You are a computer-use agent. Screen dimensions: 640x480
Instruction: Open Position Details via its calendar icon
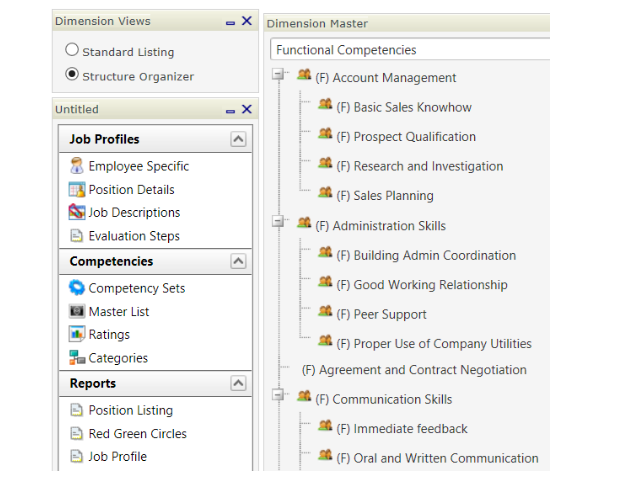click(x=77, y=189)
